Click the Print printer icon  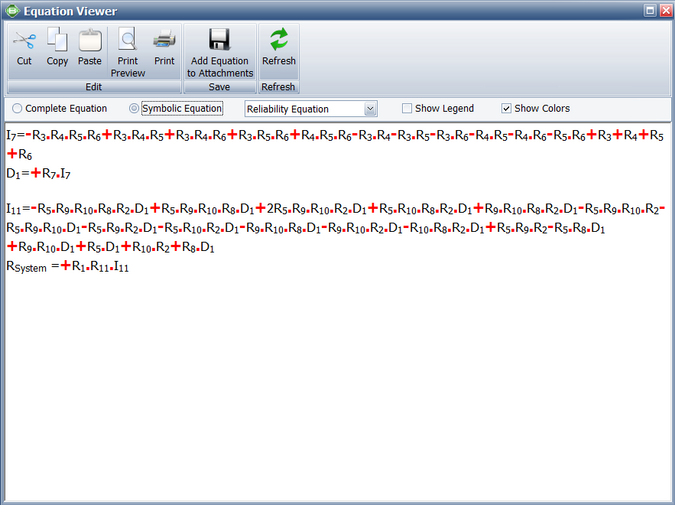[164, 41]
